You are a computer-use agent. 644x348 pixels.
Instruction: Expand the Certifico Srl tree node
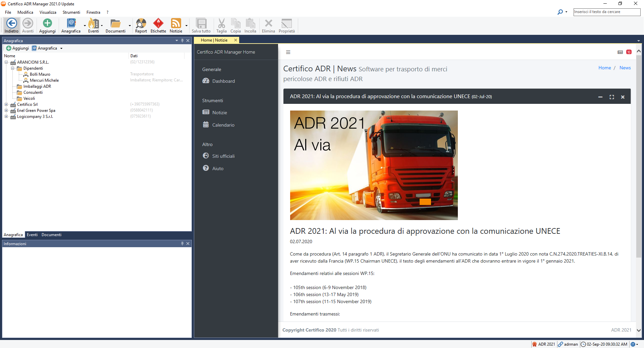click(x=6, y=104)
